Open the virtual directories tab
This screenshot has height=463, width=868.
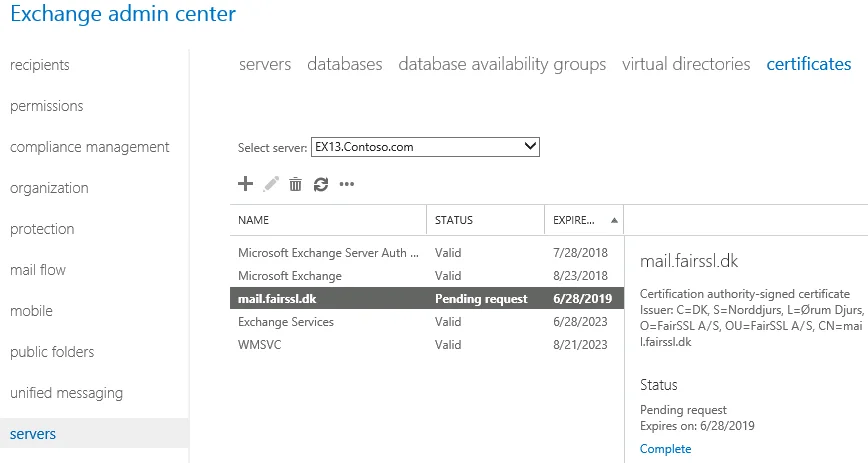686,64
